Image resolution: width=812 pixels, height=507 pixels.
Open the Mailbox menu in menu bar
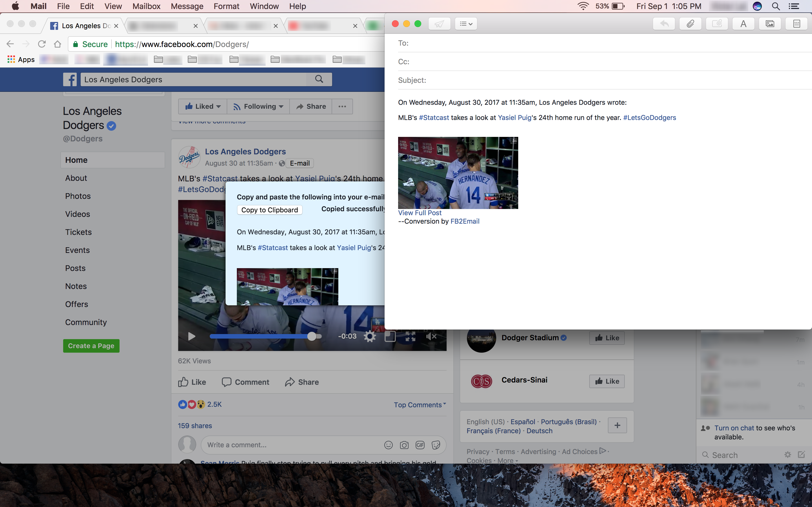click(146, 6)
